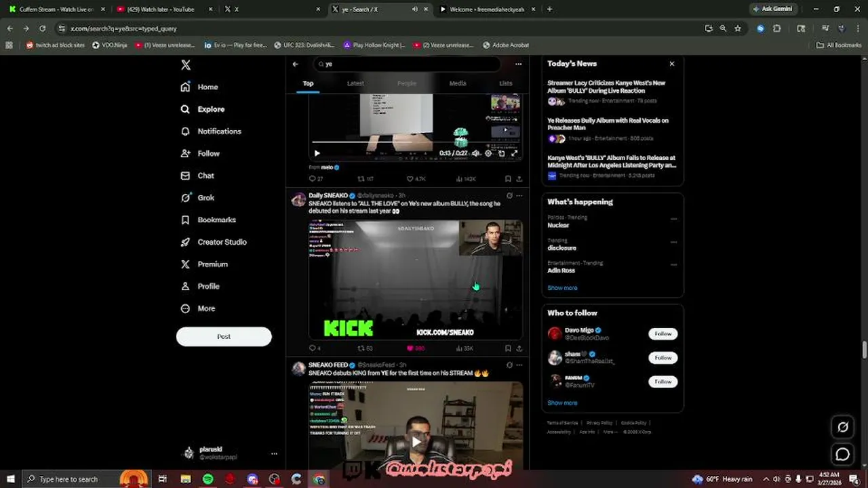The image size is (868, 488).
Task: Enter fullscreen on the top video
Action: tap(514, 153)
